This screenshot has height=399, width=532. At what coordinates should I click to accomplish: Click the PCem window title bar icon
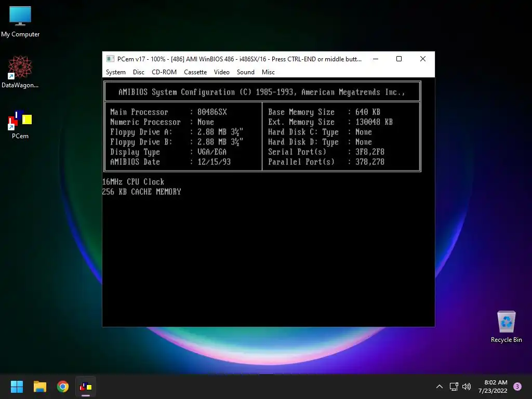pyautogui.click(x=110, y=59)
